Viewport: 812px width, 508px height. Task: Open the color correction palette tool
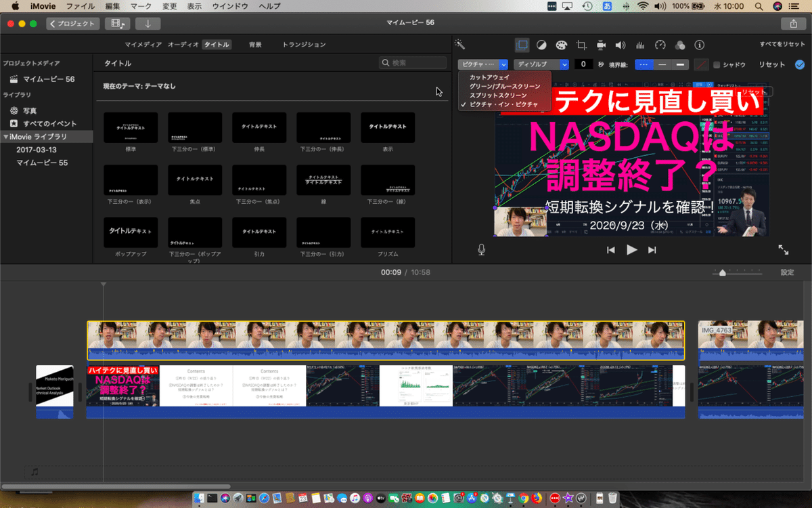561,45
